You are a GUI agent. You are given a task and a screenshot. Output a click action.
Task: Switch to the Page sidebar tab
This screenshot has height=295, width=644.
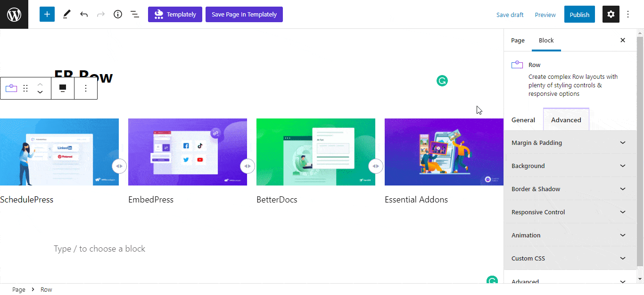tap(518, 40)
